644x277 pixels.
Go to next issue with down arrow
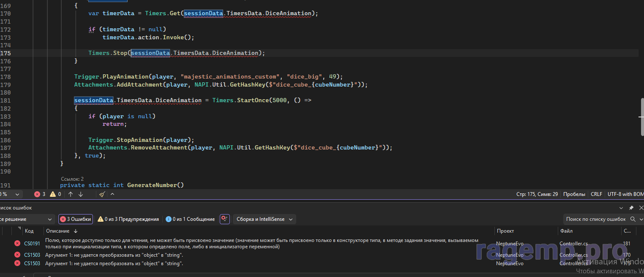point(81,194)
